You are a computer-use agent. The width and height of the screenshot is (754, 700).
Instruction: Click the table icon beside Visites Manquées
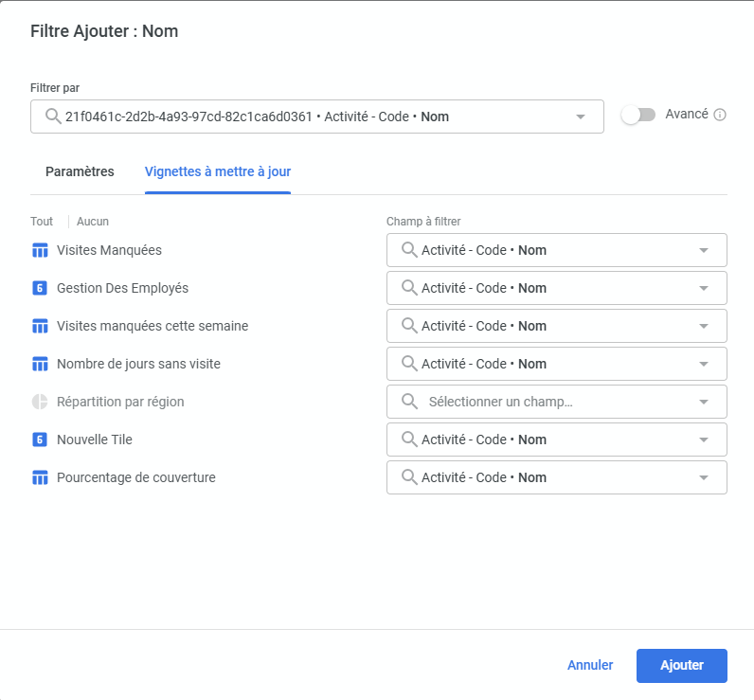pyautogui.click(x=40, y=251)
